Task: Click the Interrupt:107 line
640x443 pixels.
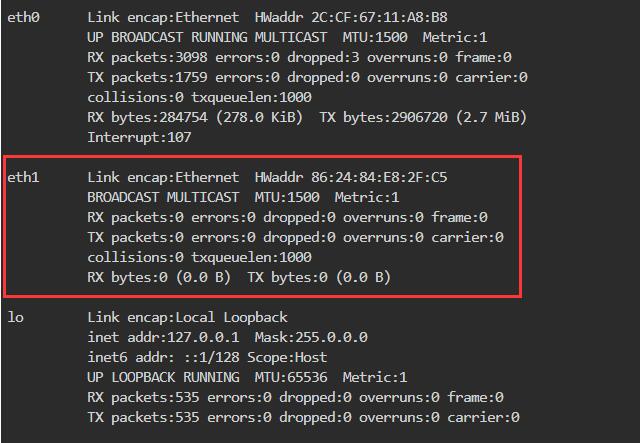Action: 139,137
